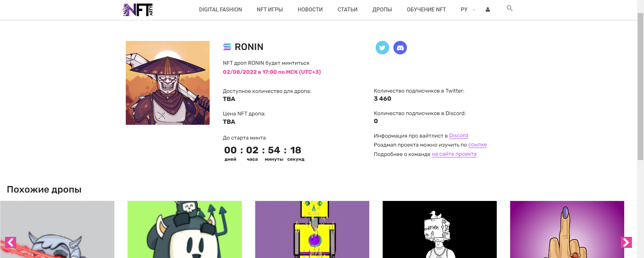644x258 pixels.
Task: Click the search magnifier icon
Action: click(x=509, y=8)
